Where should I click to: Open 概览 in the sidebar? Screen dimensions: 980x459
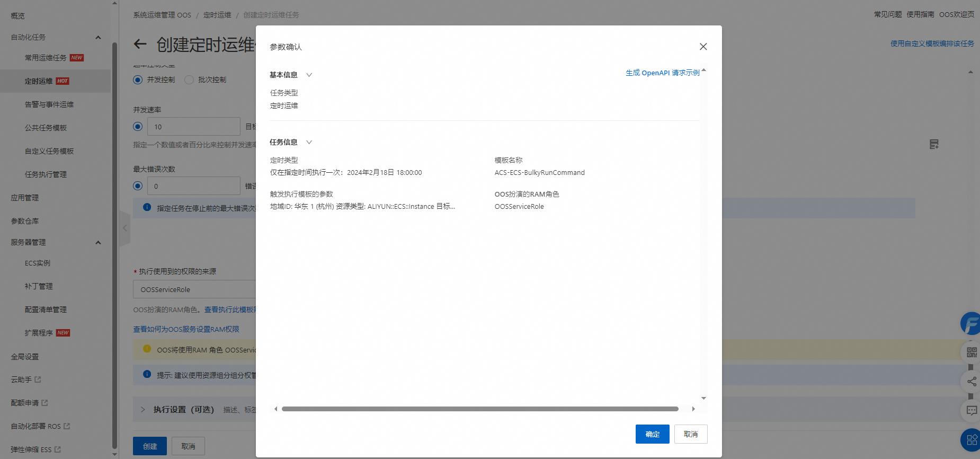click(18, 16)
